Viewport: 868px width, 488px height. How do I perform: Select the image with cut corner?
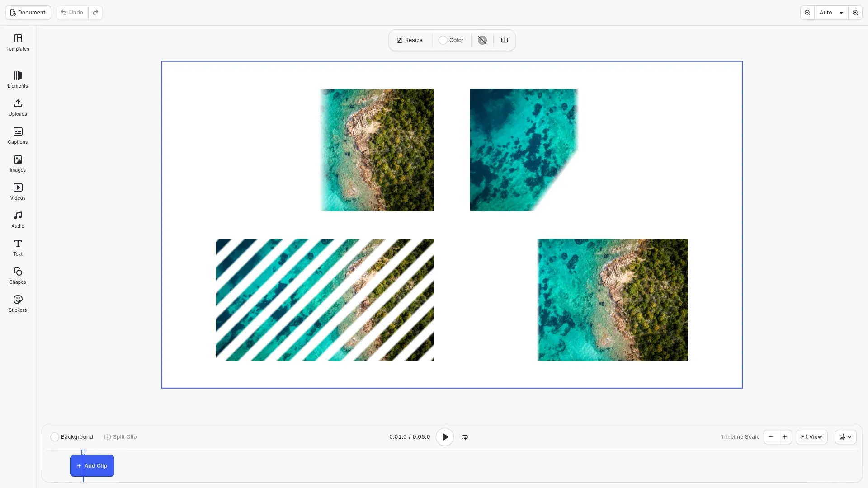[524, 150]
